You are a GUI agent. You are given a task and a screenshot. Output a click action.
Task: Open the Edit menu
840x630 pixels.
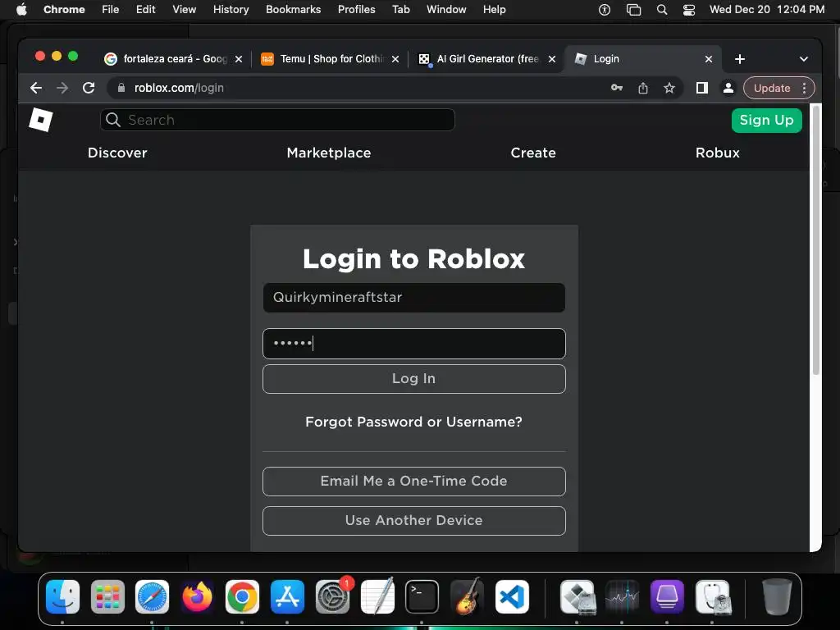(145, 10)
